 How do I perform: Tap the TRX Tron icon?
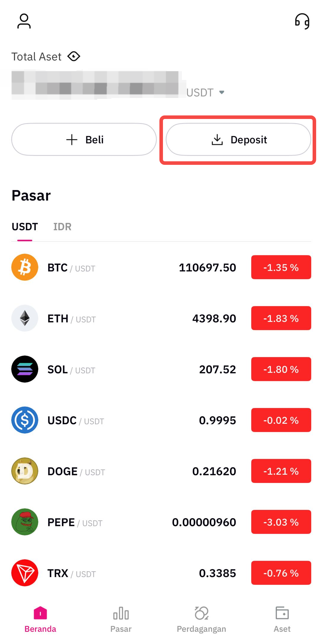click(x=25, y=573)
